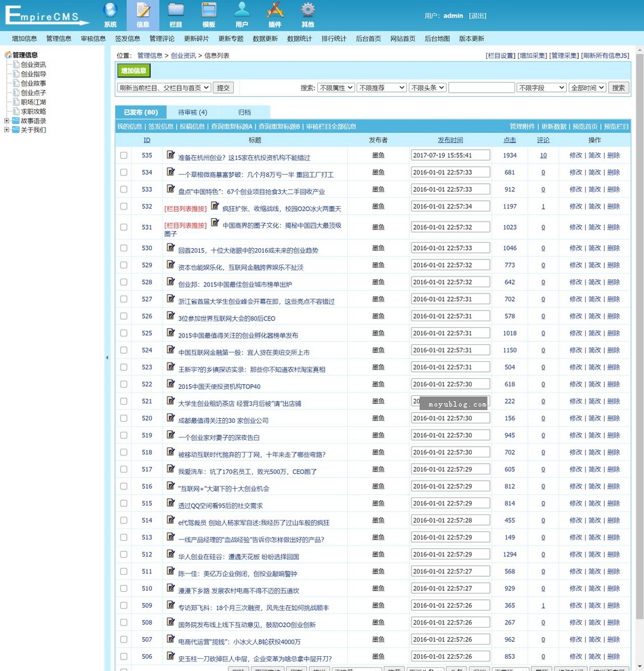This screenshot has width=644, height=671.
Task: Select the checkbox for article ID 530
Action: 123,248
